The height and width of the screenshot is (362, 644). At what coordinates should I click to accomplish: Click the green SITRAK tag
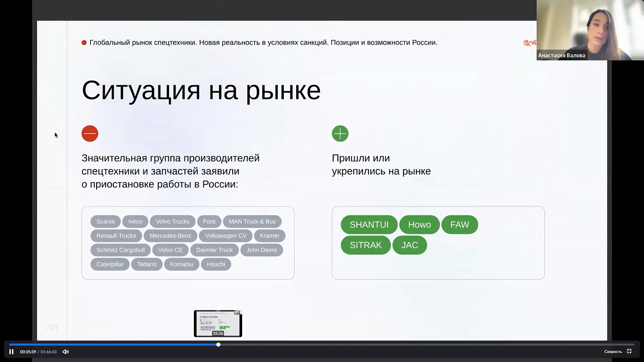coord(366,245)
